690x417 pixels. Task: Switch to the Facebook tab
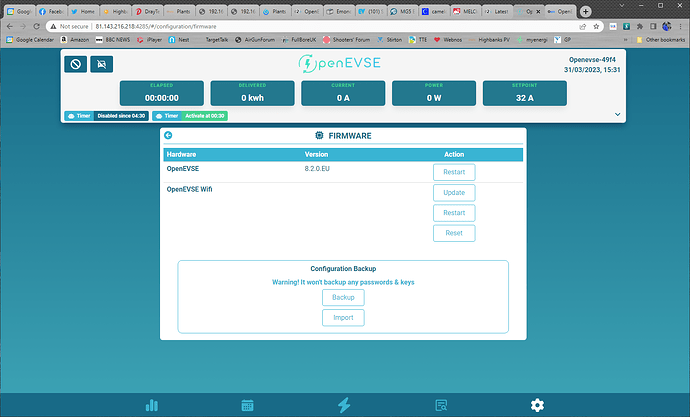tap(51, 12)
